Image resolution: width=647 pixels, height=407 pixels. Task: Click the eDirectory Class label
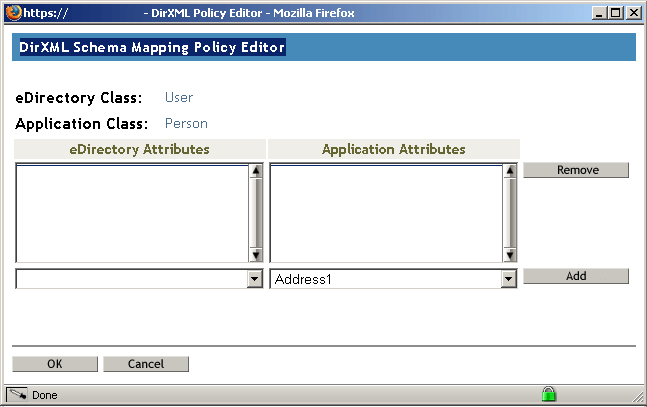coord(78,98)
